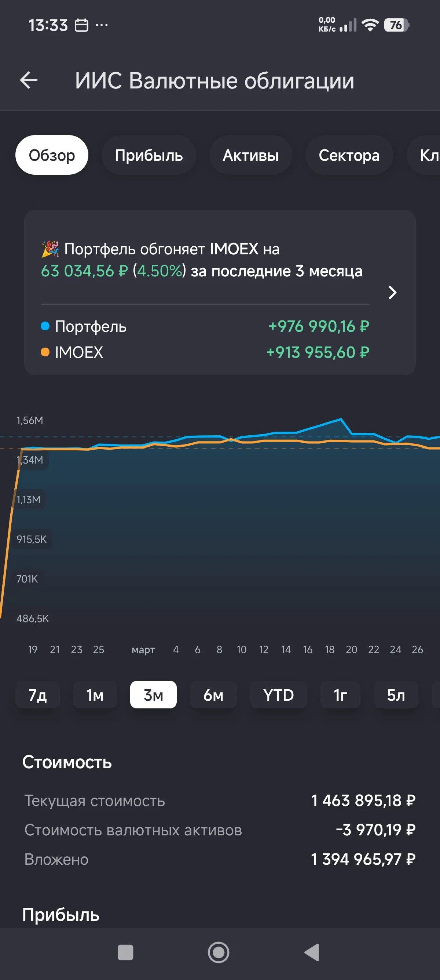Select the 3м period

coord(153,695)
